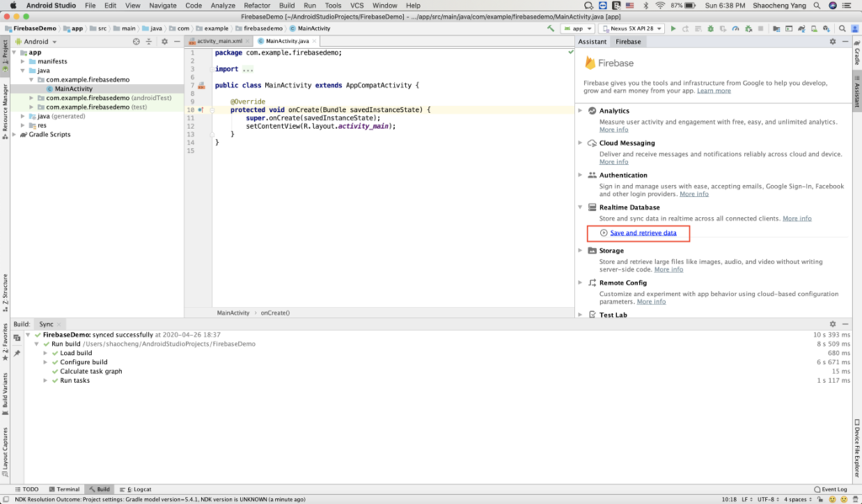Screen dimensions: 862x504
Task: Click the Wi-Fi icon in menu bar
Action: click(x=660, y=6)
